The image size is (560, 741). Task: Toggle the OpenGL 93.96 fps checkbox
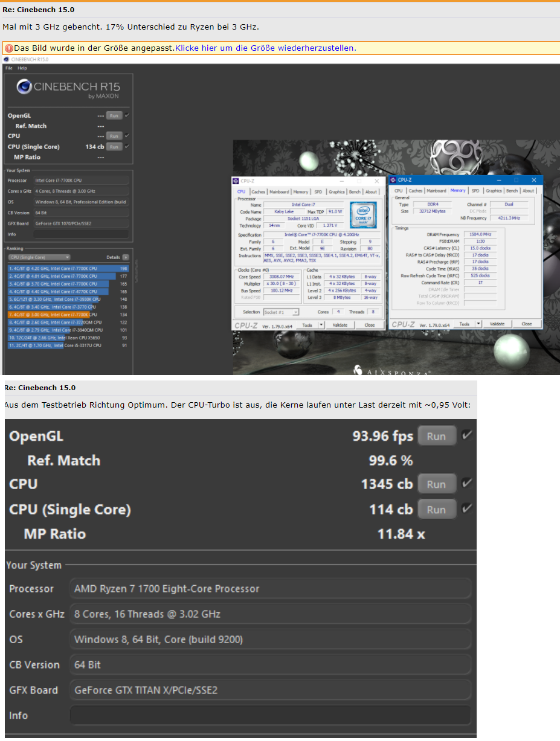point(466,435)
